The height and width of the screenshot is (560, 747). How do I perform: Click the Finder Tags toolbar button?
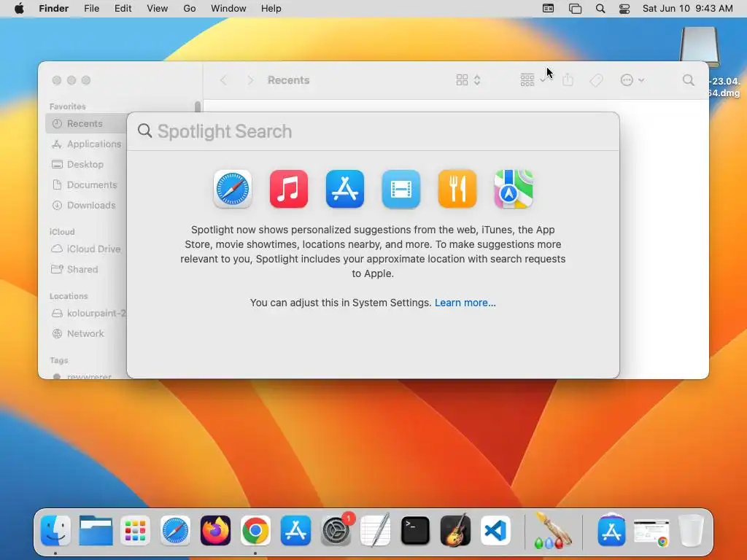[596, 80]
